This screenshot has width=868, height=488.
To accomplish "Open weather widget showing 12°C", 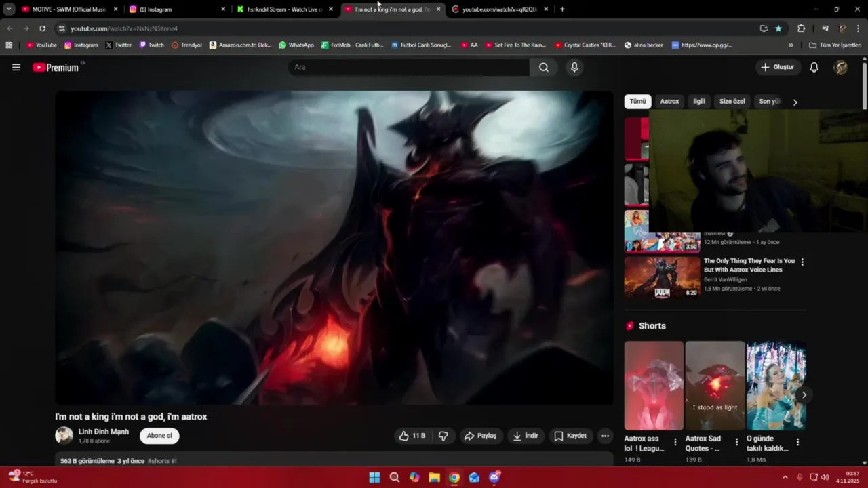I will click(x=33, y=477).
